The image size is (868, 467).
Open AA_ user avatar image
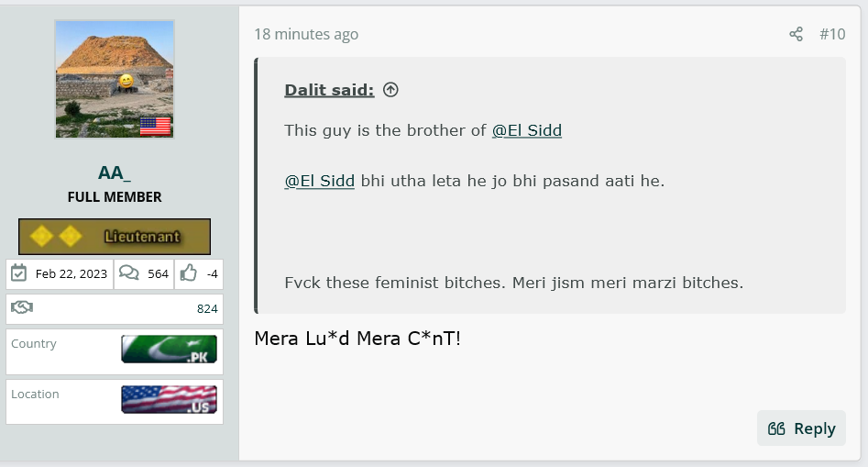[x=115, y=79]
